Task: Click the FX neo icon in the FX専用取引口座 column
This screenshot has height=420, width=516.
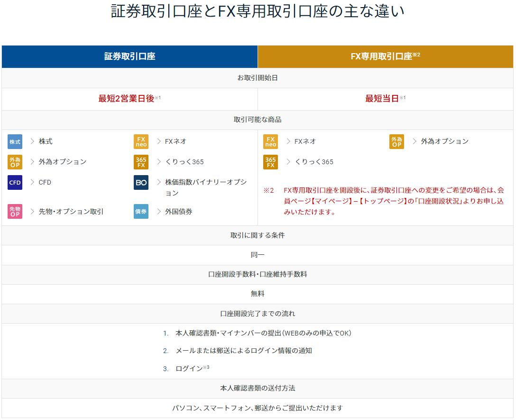Action: (x=270, y=141)
